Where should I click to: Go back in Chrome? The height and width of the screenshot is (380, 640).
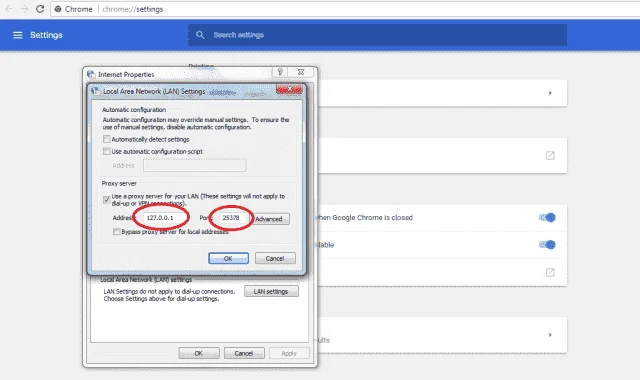pos(9,9)
